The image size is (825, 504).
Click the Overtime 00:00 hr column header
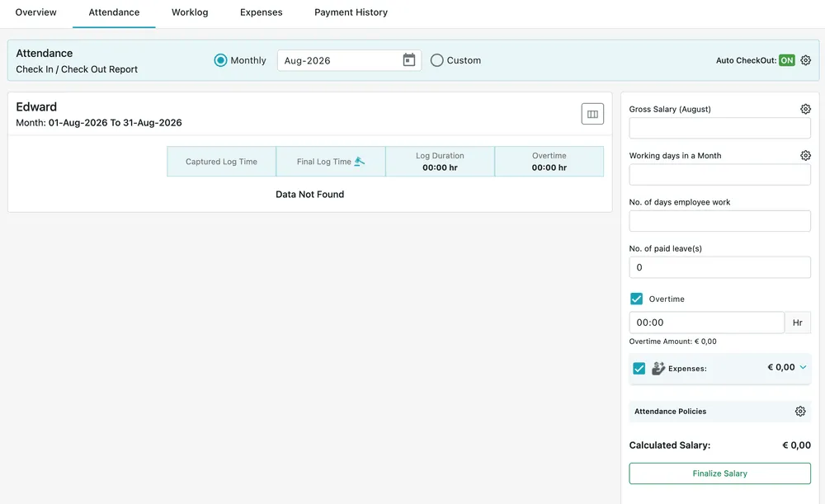549,162
